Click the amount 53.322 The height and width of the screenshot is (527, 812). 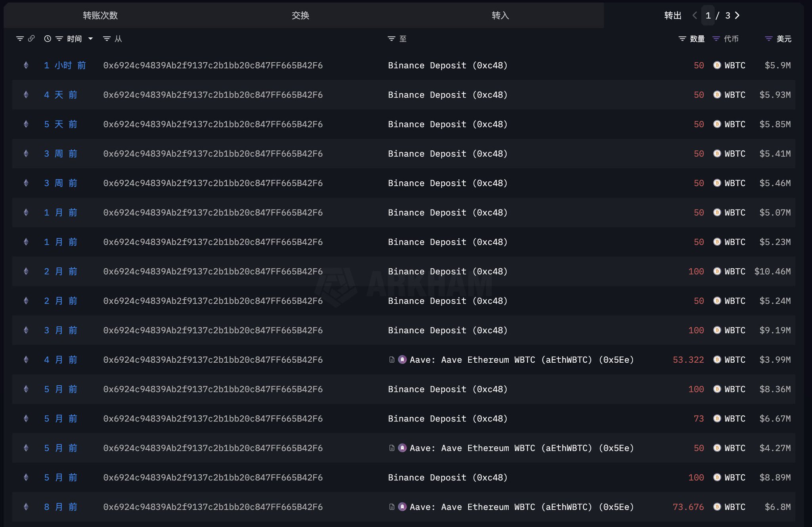[688, 360]
